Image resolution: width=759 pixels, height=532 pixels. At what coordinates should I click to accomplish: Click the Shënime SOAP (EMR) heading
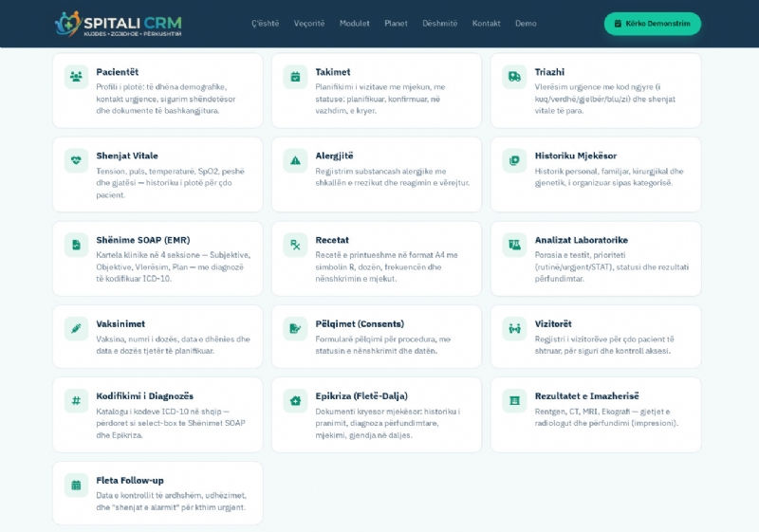pyautogui.click(x=143, y=240)
